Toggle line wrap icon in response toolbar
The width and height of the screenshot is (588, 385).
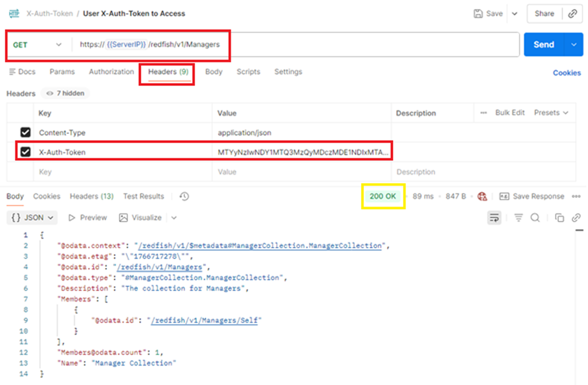[494, 218]
